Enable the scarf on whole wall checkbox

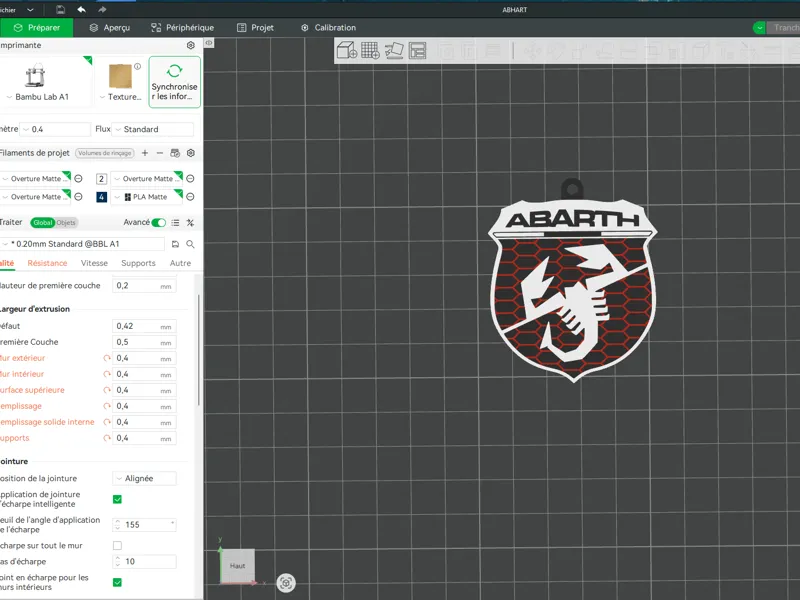tap(117, 545)
